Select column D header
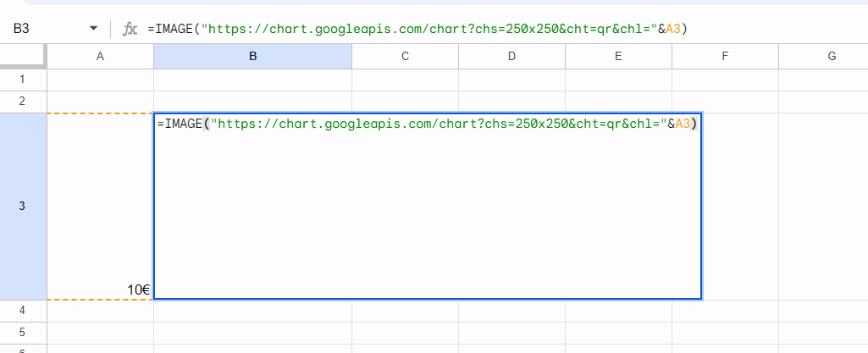The width and height of the screenshot is (868, 353). 511,57
